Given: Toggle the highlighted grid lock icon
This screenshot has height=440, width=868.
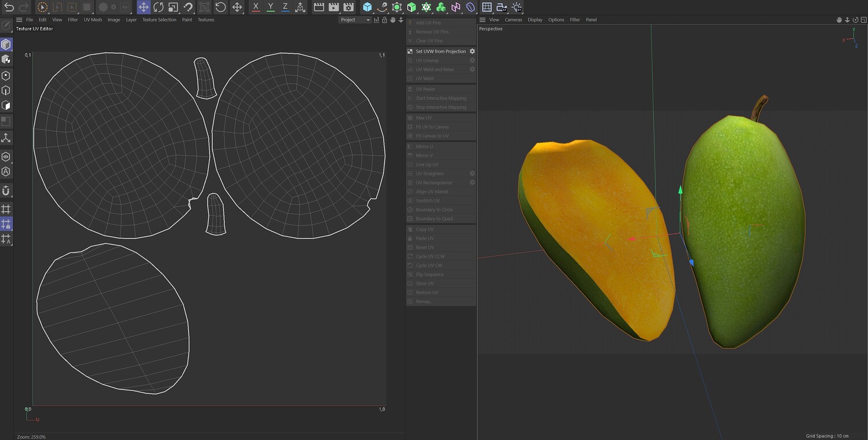Looking at the screenshot, I should click(x=6, y=224).
